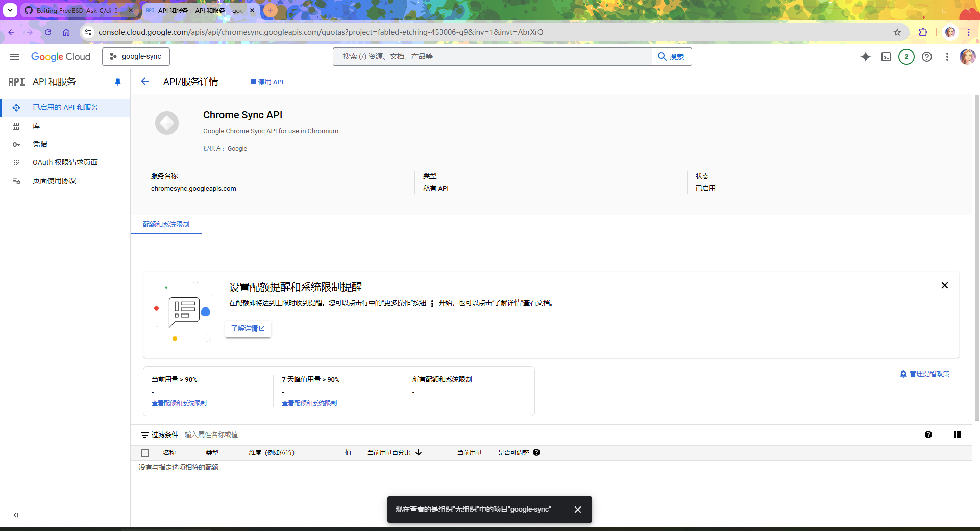
Task: Go to the browser home page
Action: tap(66, 32)
